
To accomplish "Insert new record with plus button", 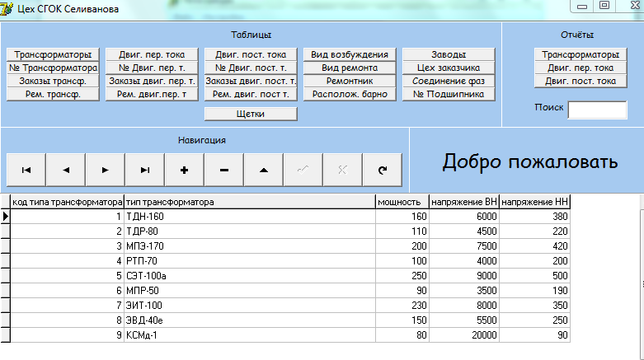I will click(185, 170).
